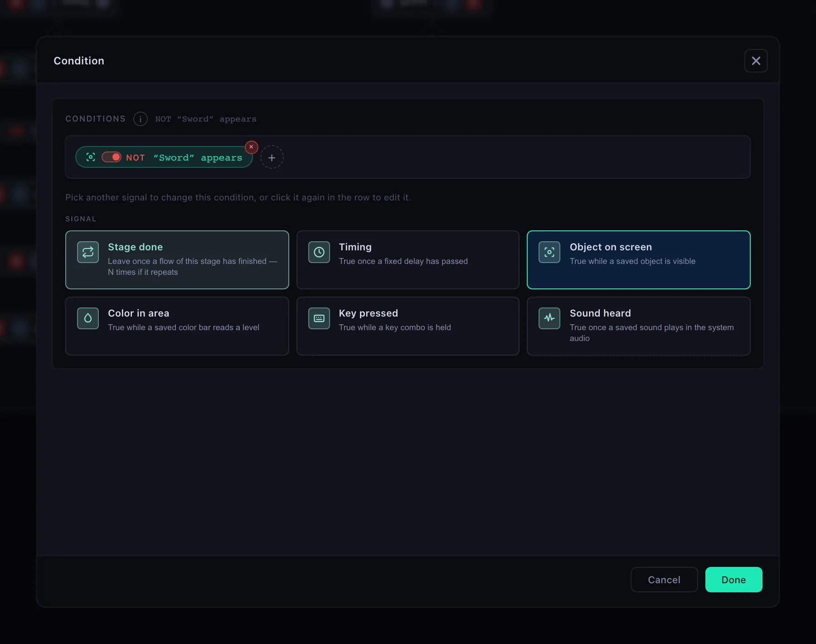Edit the "Sword" appears condition chip text
Image resolution: width=816 pixels, height=644 pixels.
198,157
